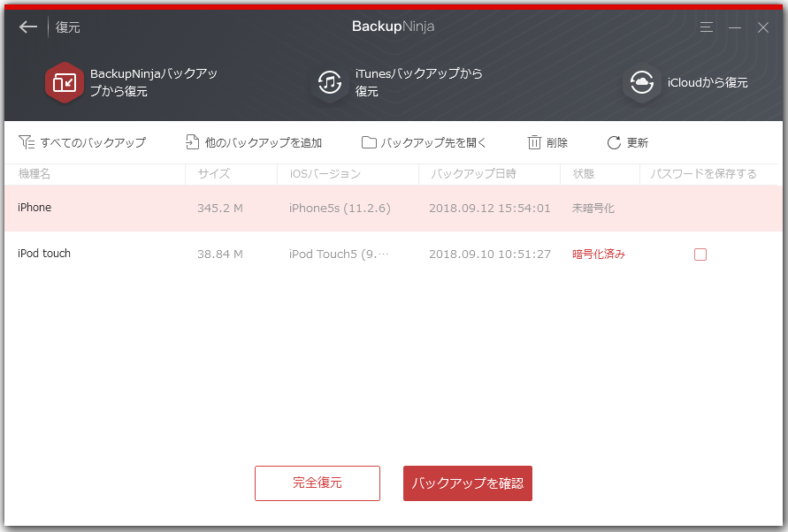
Task: Click パスワードを保存する column header
Action: tap(703, 174)
